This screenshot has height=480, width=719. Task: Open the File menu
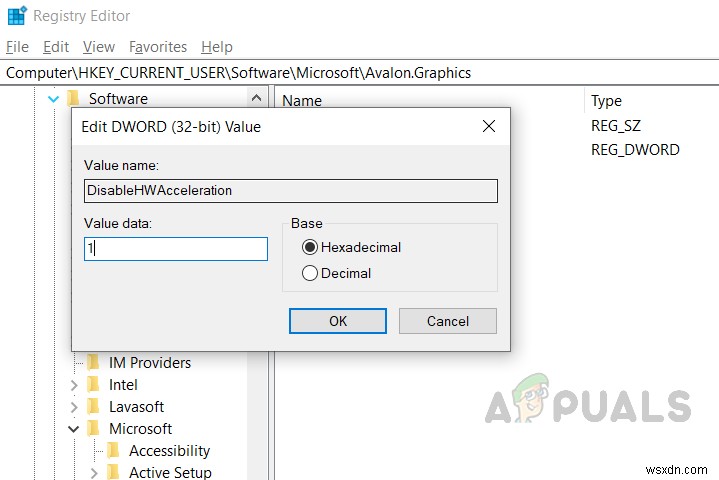click(17, 47)
